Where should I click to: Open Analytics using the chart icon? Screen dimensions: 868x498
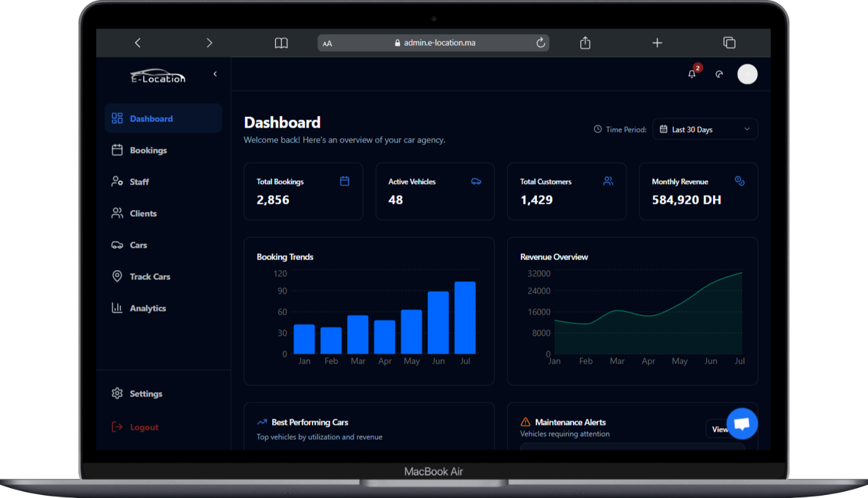click(117, 308)
